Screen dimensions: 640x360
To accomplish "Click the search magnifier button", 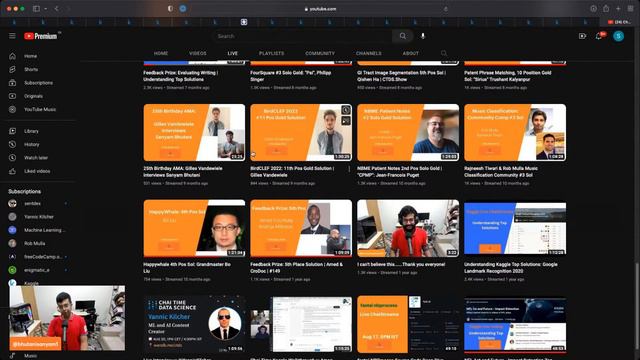I will 402,36.
